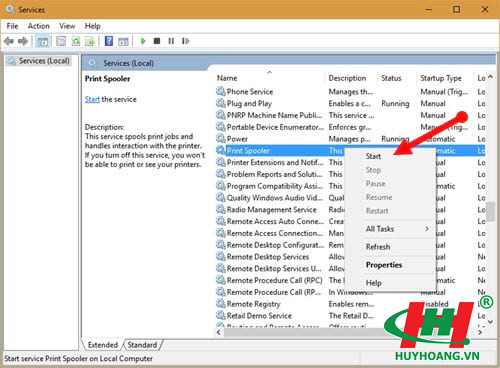Select the Remote Desktop Services U... row

(350, 268)
